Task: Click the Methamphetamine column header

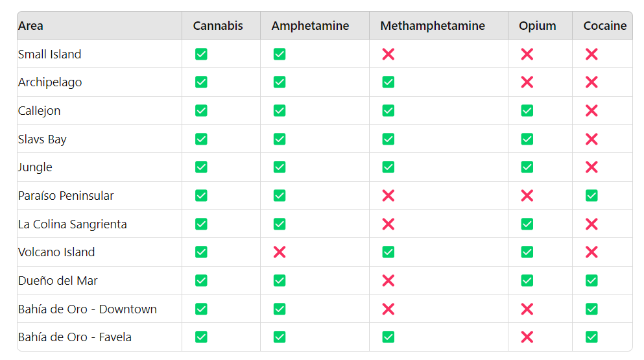Action: pyautogui.click(x=433, y=26)
